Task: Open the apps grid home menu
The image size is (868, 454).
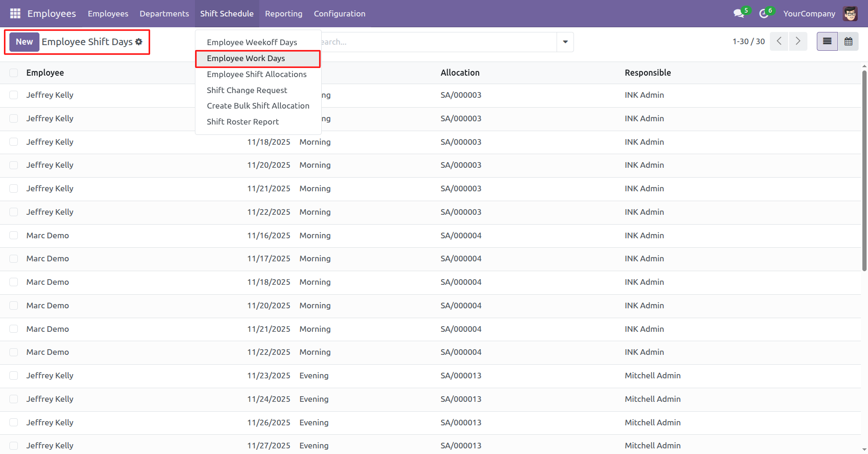Action: point(15,14)
